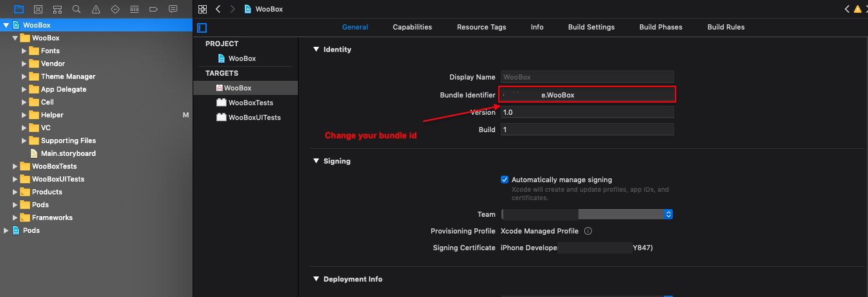Image resolution: width=868 pixels, height=297 pixels.
Task: Go back with the left chevron
Action: (x=218, y=9)
